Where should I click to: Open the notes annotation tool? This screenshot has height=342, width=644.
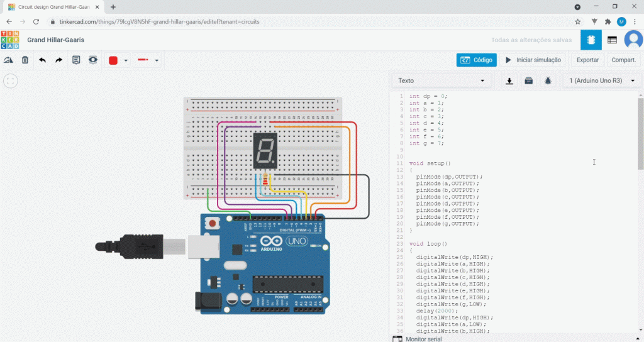point(76,60)
